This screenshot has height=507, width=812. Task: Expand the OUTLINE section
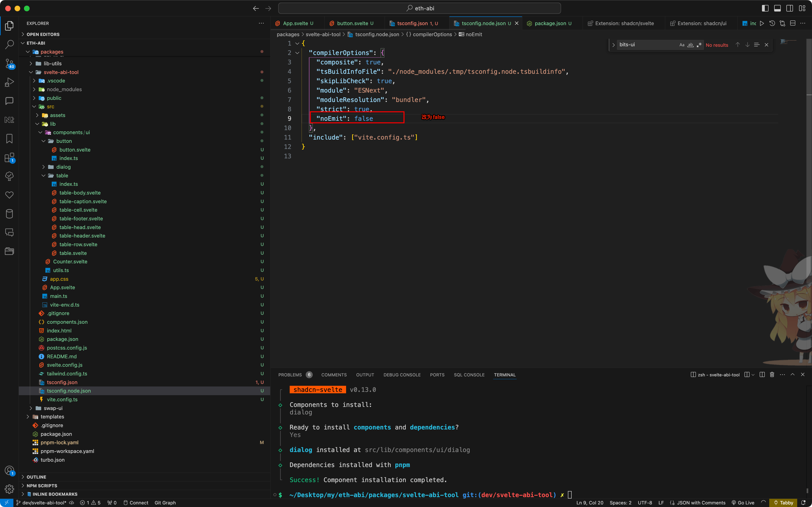tap(36, 477)
